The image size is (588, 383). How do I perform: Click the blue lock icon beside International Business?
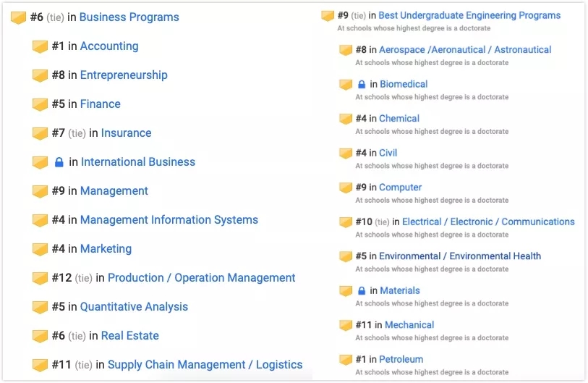click(x=59, y=162)
